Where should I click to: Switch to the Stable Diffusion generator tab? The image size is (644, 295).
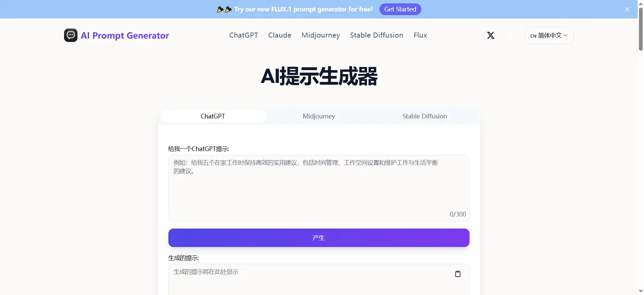pos(425,116)
